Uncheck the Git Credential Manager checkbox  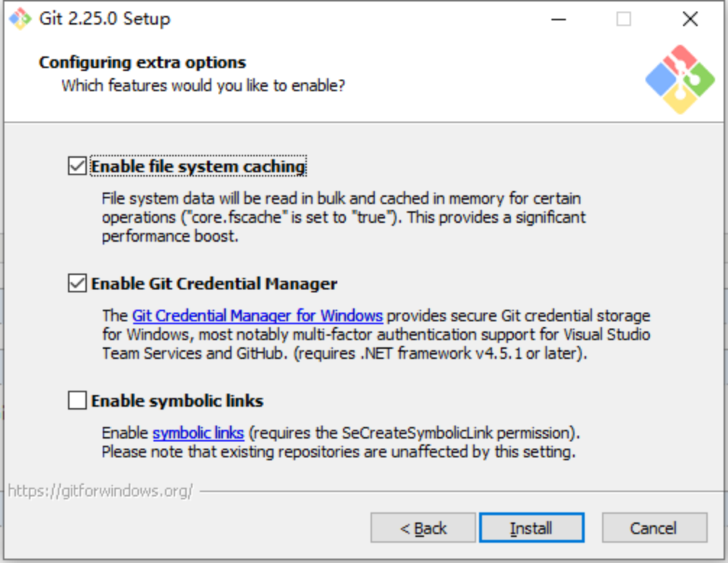click(x=77, y=283)
